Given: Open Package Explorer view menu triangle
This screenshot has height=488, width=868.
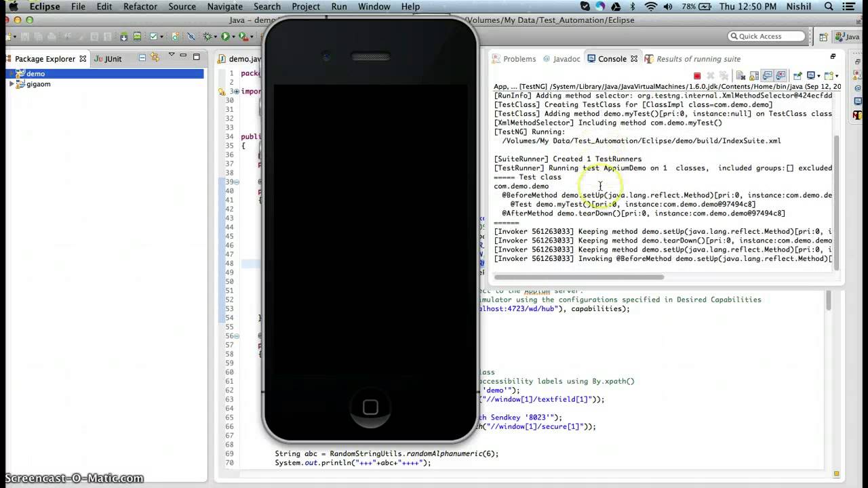Looking at the screenshot, I should click(172, 54).
